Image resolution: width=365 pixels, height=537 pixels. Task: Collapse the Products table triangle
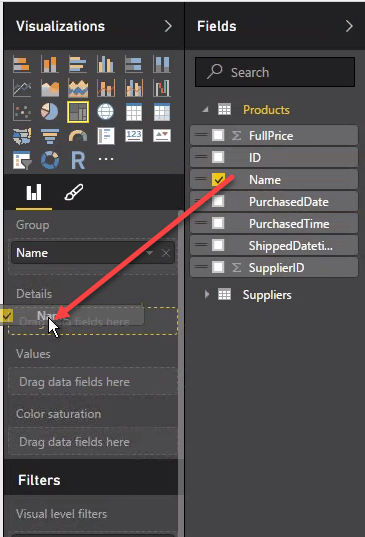click(x=205, y=110)
